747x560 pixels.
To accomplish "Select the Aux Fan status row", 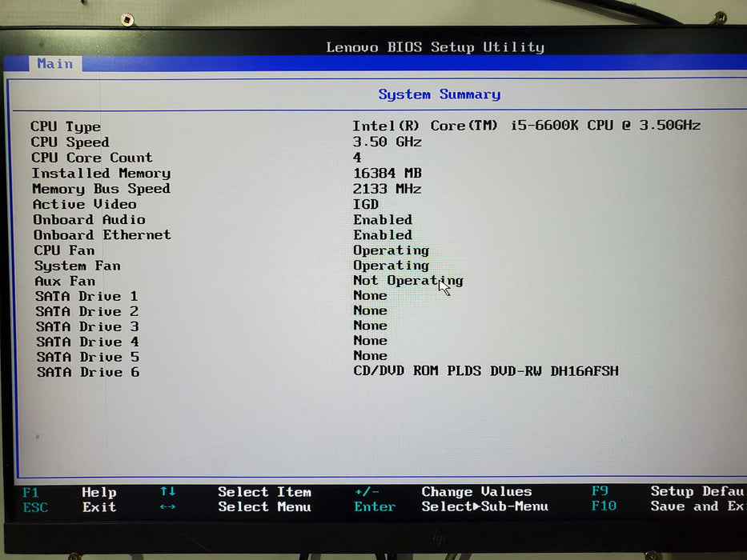I will tap(65, 281).
